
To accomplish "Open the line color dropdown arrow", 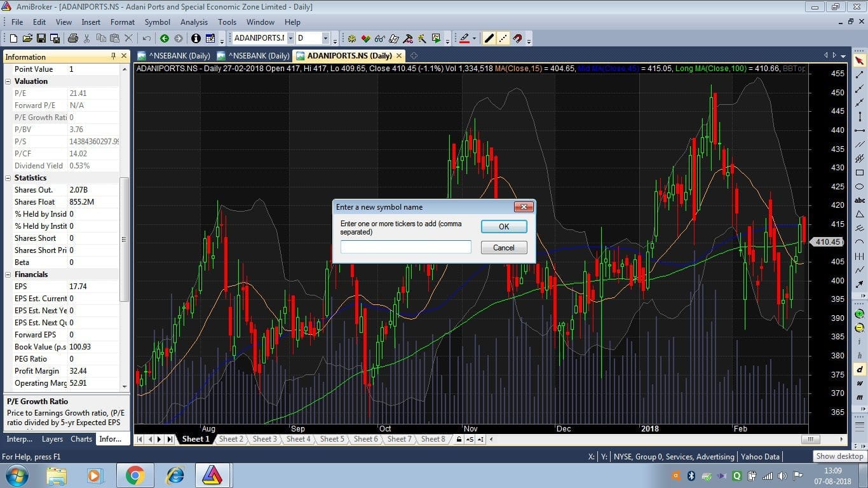I will [474, 39].
